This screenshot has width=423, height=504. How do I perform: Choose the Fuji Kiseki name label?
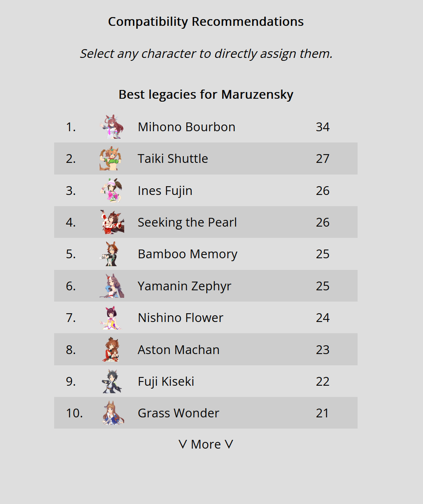166,381
